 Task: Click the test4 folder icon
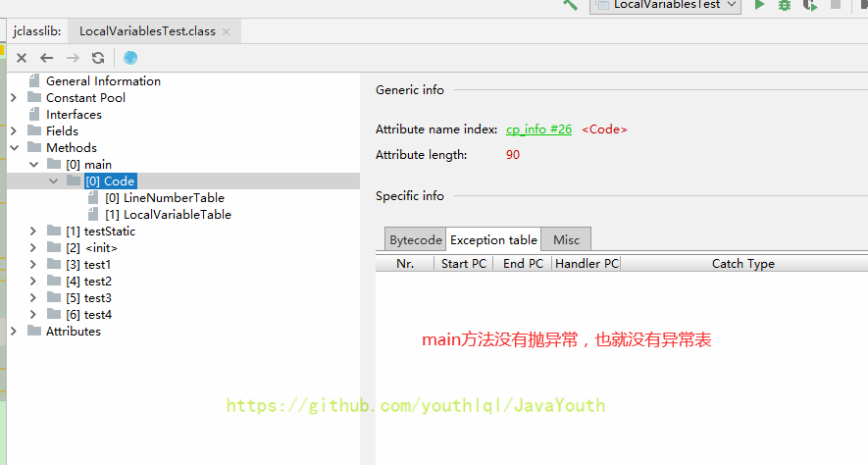(54, 314)
